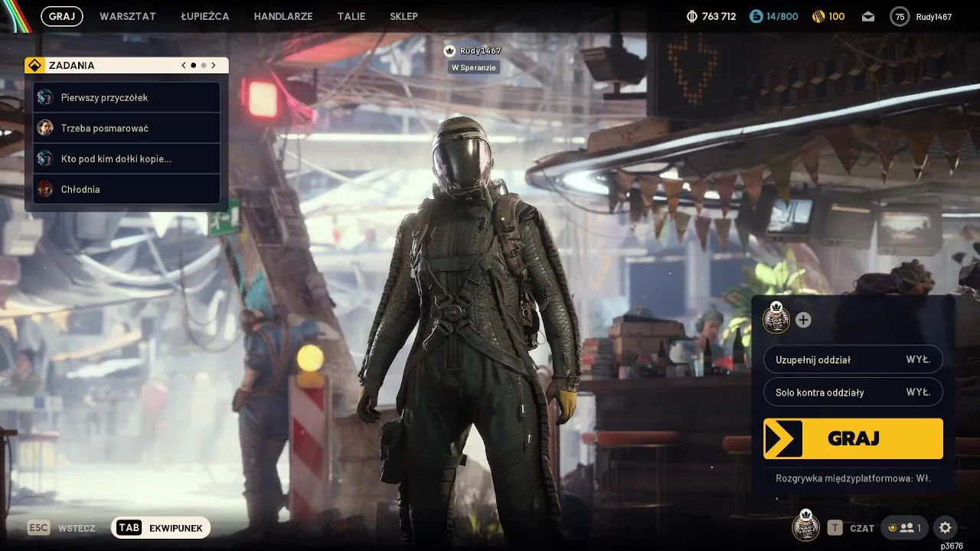Open the TALIE tab

coord(351,16)
